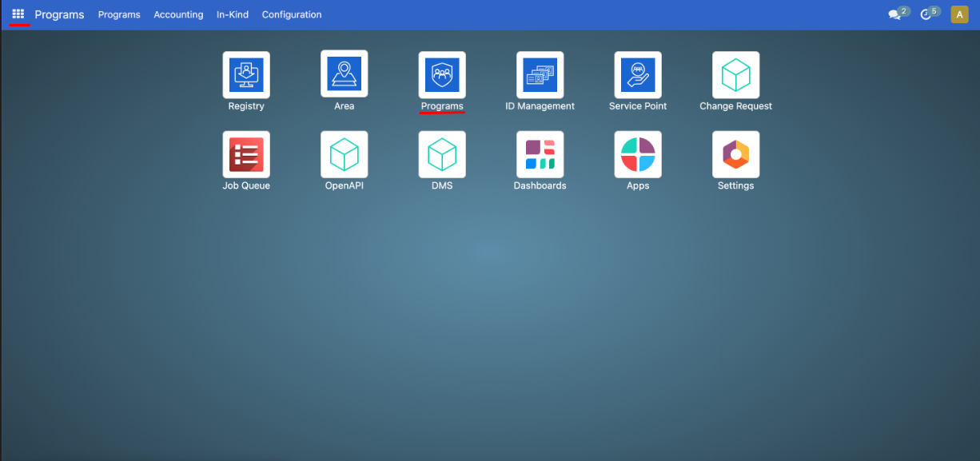The height and width of the screenshot is (461, 980).
Task: Click the user avatar in top-right corner
Action: coord(959,14)
